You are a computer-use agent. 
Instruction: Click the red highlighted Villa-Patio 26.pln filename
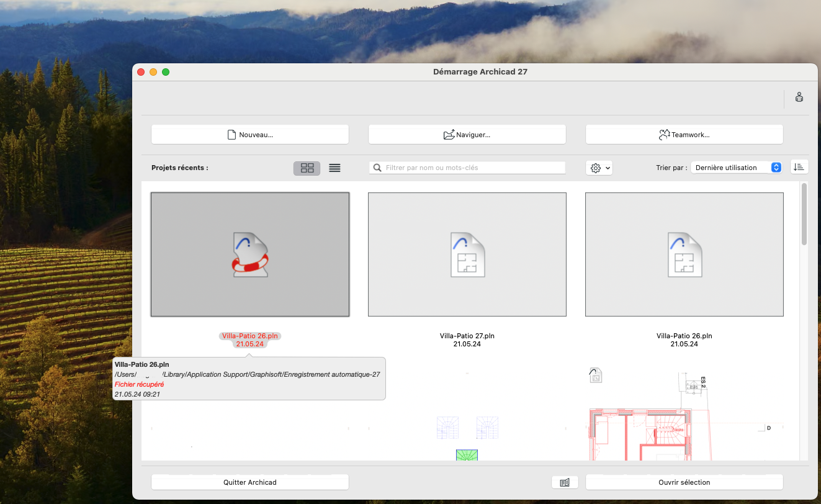pyautogui.click(x=250, y=336)
